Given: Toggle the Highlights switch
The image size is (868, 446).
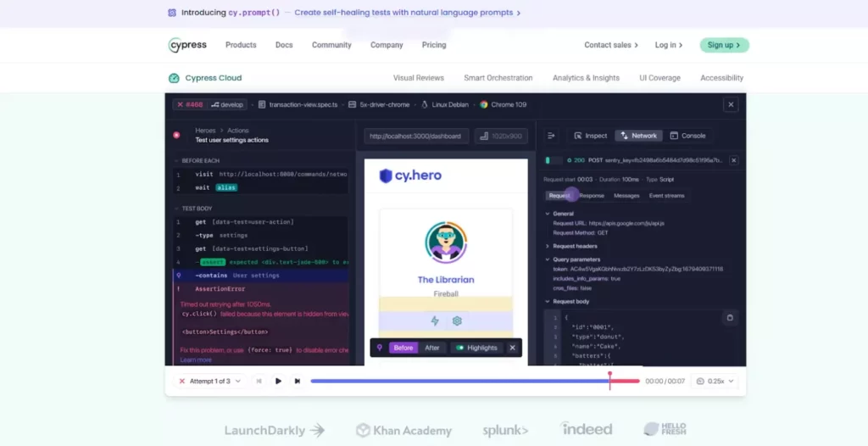Looking at the screenshot, I should (x=459, y=348).
